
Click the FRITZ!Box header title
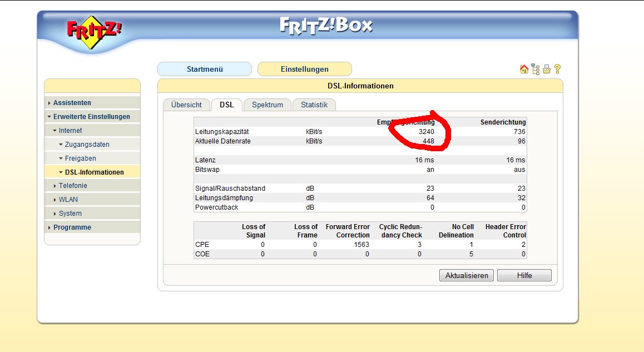326,26
